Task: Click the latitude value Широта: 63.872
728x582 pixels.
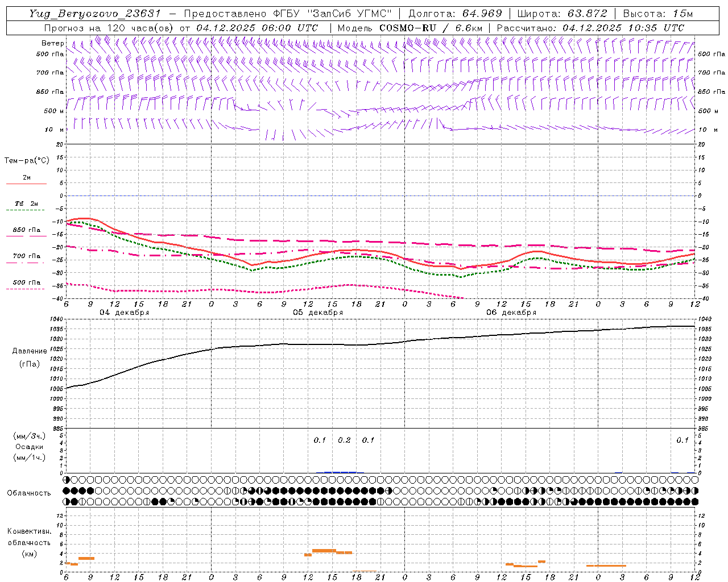Action: (x=562, y=14)
